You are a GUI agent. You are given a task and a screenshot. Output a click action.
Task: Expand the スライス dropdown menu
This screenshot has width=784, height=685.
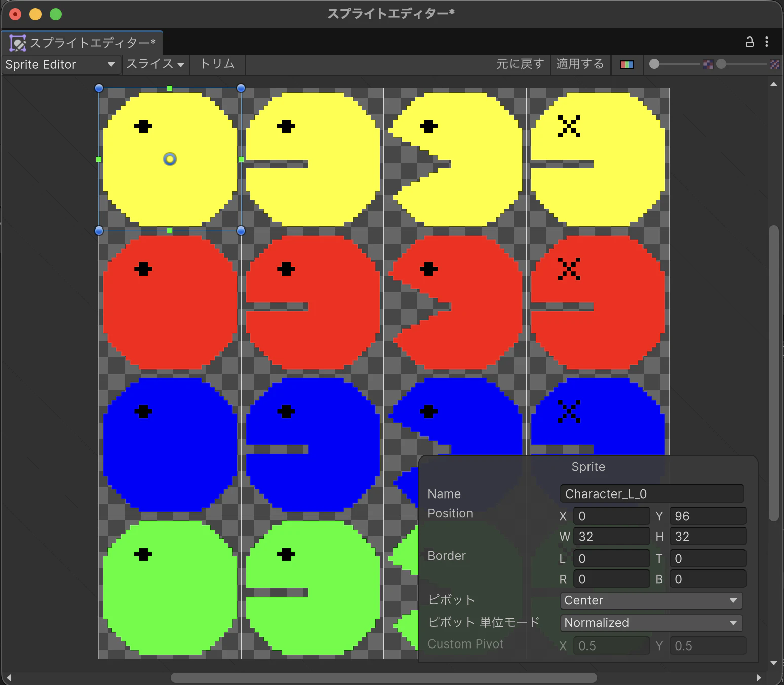[x=155, y=65]
